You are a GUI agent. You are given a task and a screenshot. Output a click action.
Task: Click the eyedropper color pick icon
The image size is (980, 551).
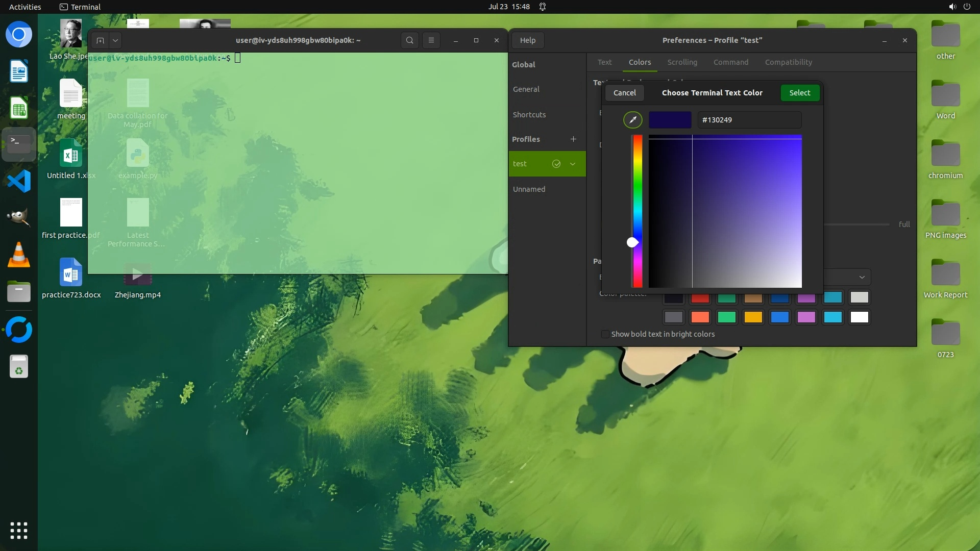tap(633, 120)
